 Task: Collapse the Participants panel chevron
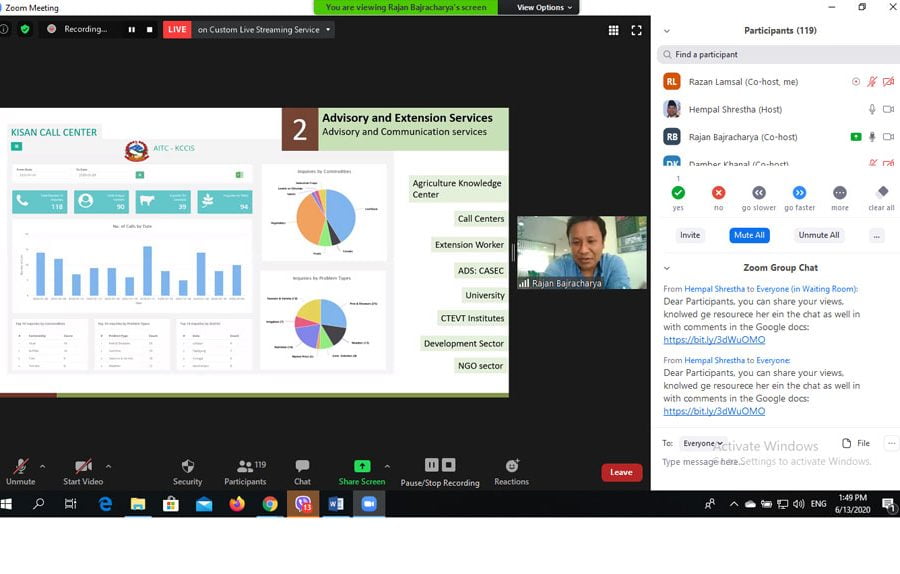pos(667,31)
